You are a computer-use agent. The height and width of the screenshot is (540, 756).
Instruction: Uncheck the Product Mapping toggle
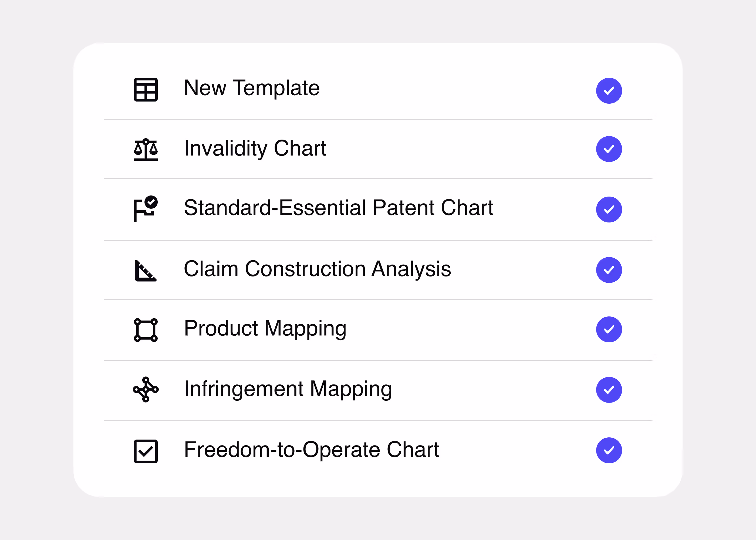(x=609, y=329)
